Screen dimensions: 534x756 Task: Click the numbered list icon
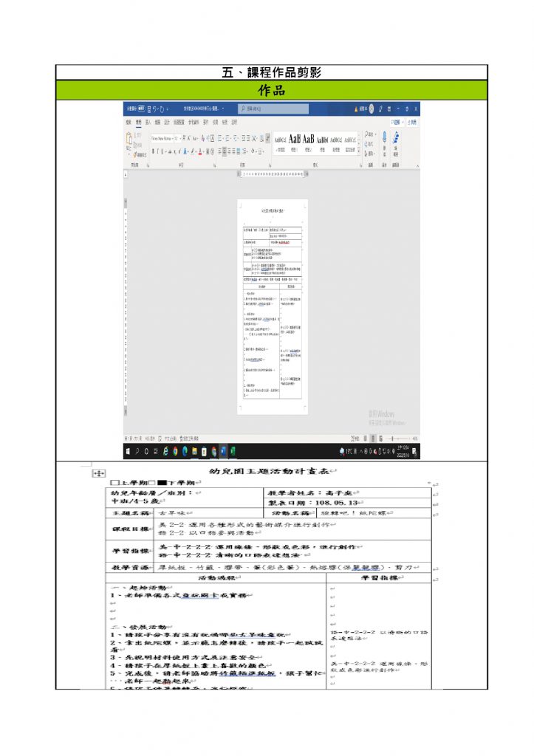(227, 138)
